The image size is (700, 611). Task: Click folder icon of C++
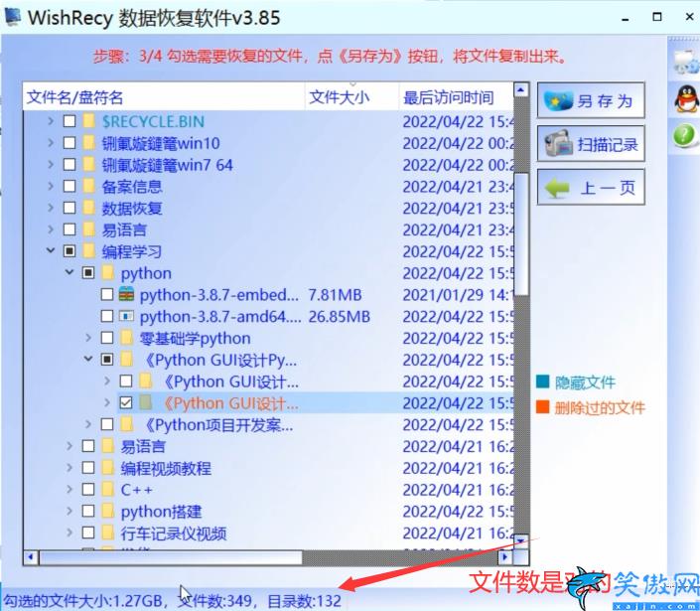[107, 489]
